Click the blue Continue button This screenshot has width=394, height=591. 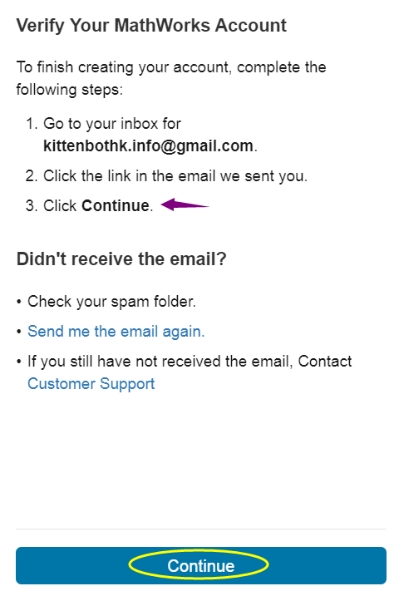[x=201, y=565]
